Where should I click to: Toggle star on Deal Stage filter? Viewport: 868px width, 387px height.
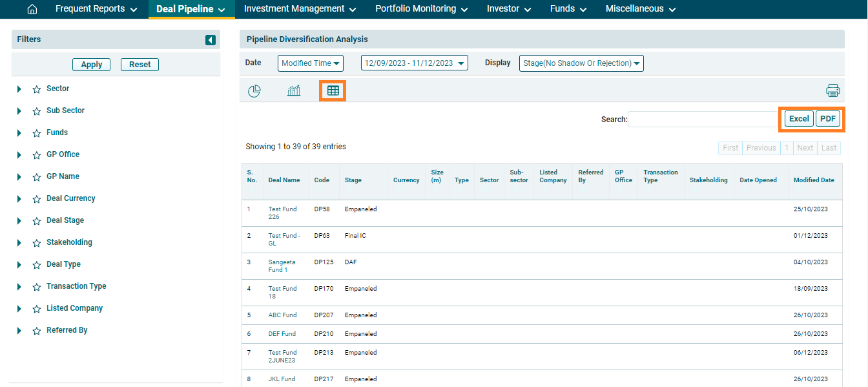(37, 221)
